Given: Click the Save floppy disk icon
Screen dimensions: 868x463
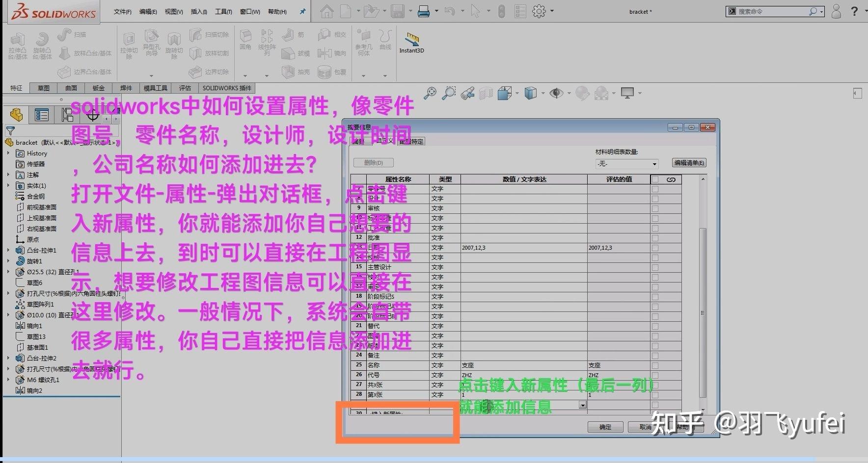Looking at the screenshot, I should point(397,11).
